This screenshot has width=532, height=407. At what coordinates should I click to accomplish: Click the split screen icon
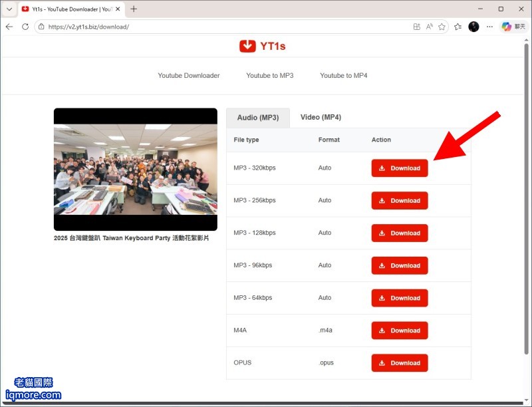tap(416, 27)
